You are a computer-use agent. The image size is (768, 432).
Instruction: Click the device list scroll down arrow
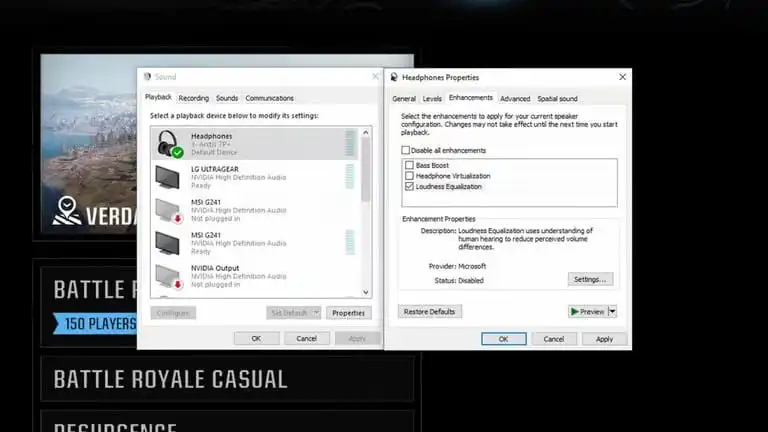point(366,292)
